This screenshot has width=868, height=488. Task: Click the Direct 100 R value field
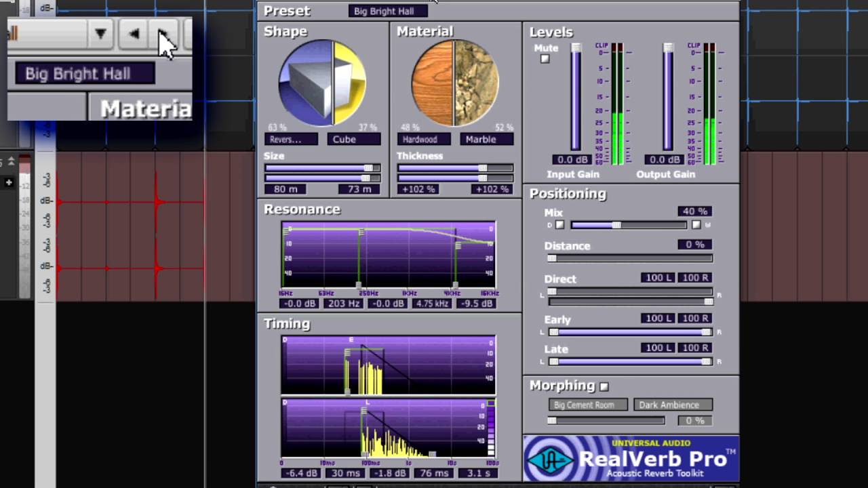[696, 278]
